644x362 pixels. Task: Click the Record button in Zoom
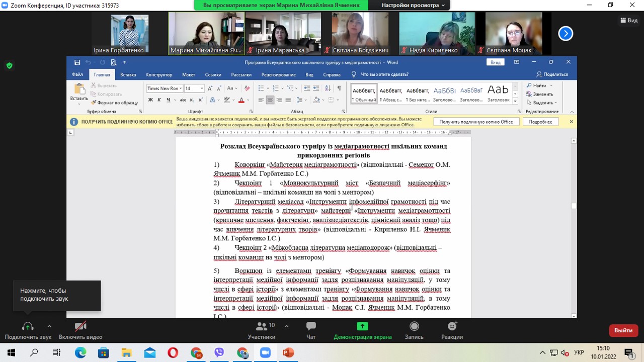pyautogui.click(x=414, y=330)
